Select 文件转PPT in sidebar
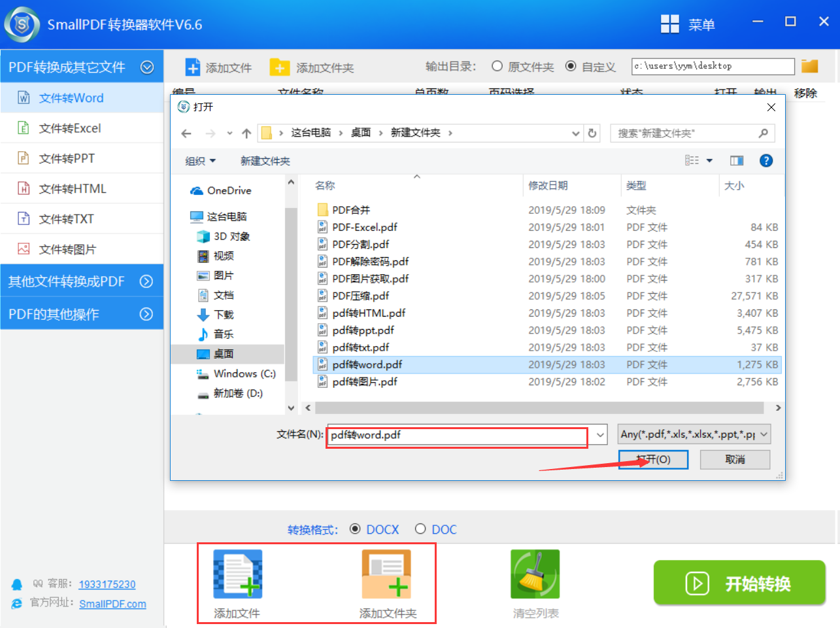 click(x=82, y=158)
